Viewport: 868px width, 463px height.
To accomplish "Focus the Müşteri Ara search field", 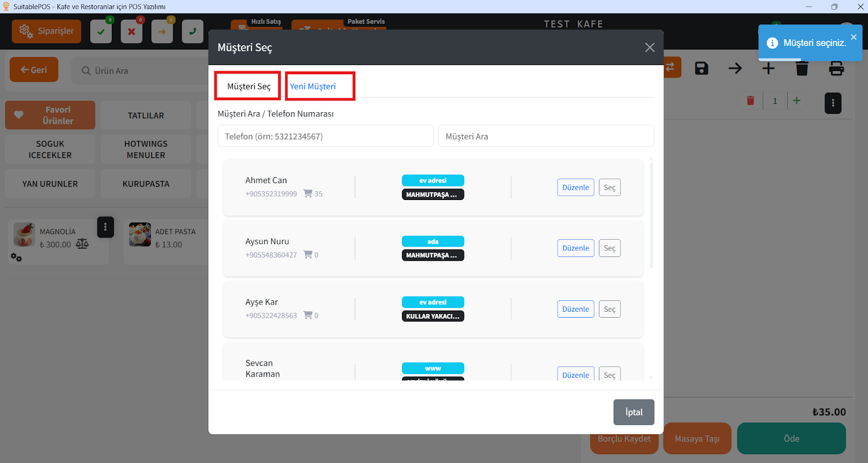I will pyautogui.click(x=546, y=136).
